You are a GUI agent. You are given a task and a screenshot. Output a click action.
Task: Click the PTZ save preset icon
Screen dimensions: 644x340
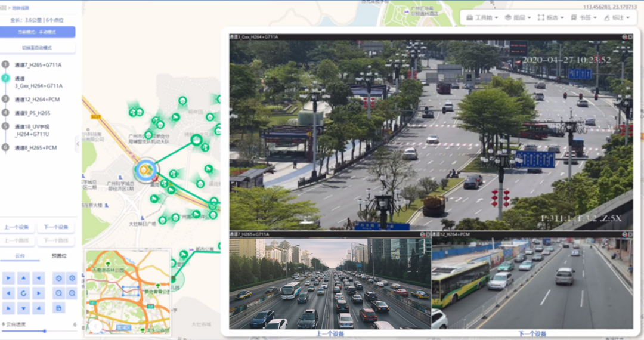coord(58,308)
